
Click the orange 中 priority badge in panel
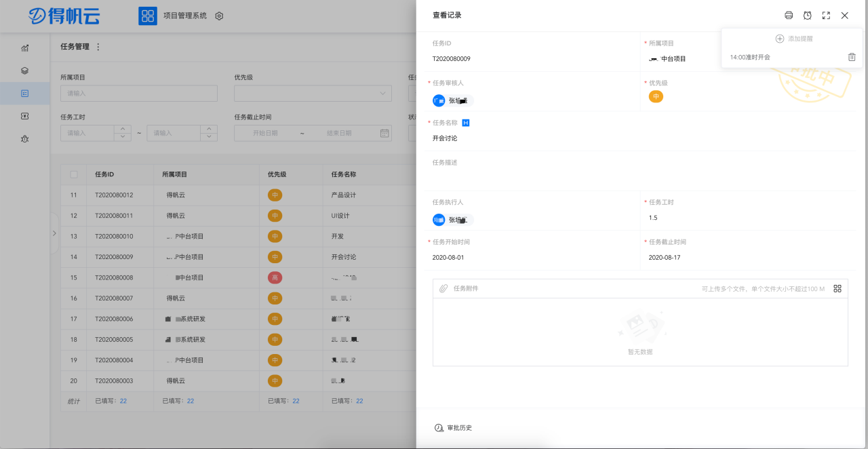(656, 96)
